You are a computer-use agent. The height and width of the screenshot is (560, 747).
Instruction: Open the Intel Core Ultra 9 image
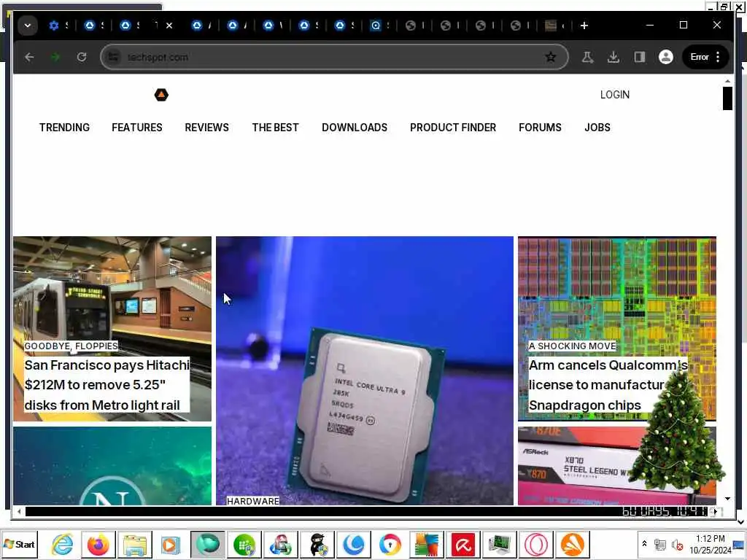pos(365,370)
